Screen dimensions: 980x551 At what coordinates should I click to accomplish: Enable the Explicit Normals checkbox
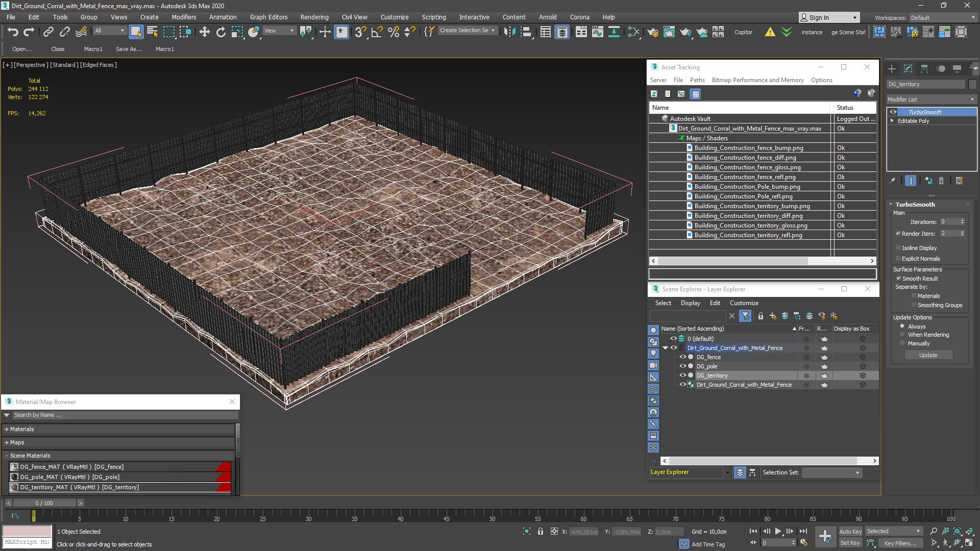[x=898, y=259]
